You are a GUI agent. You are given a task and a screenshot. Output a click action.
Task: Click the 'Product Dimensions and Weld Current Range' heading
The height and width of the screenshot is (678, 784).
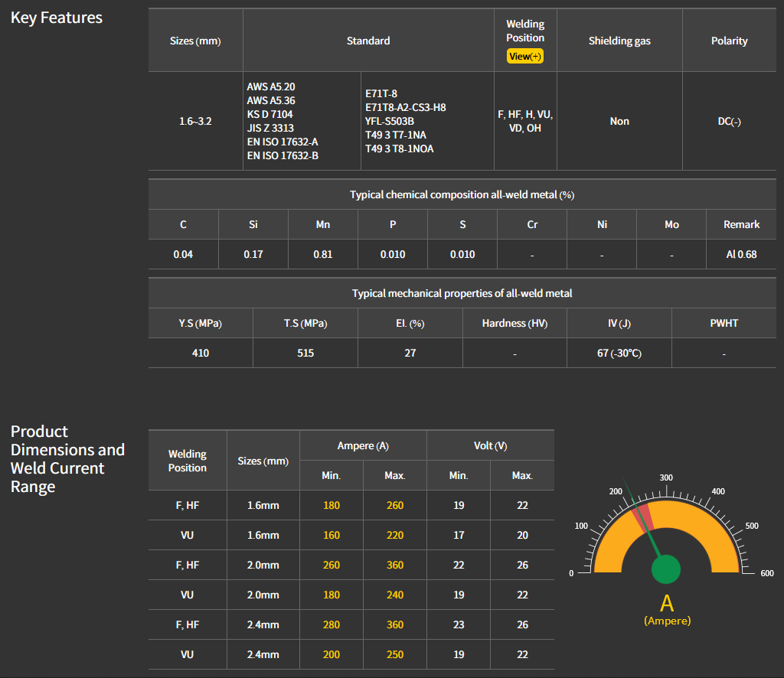[67, 459]
